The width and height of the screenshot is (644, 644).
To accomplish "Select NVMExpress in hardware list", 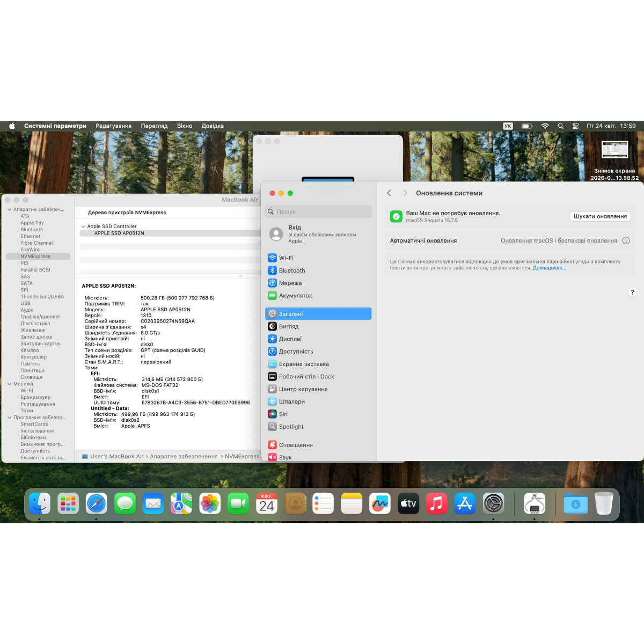I will [x=38, y=257].
